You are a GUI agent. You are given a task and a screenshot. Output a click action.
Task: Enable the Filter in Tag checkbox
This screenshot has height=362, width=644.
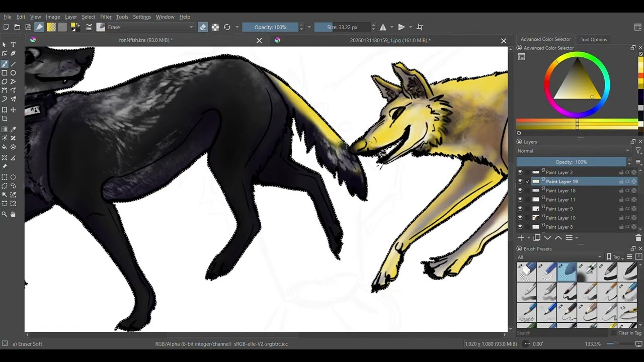[x=614, y=333]
